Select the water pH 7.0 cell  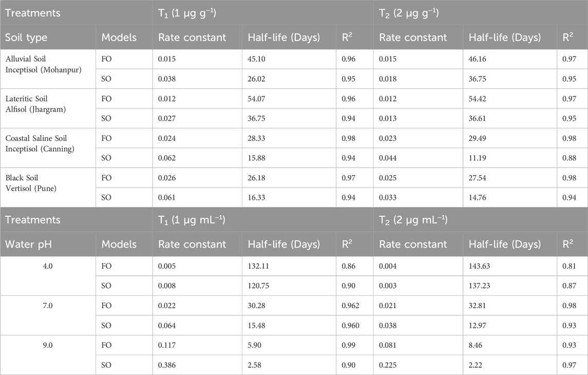(x=48, y=315)
